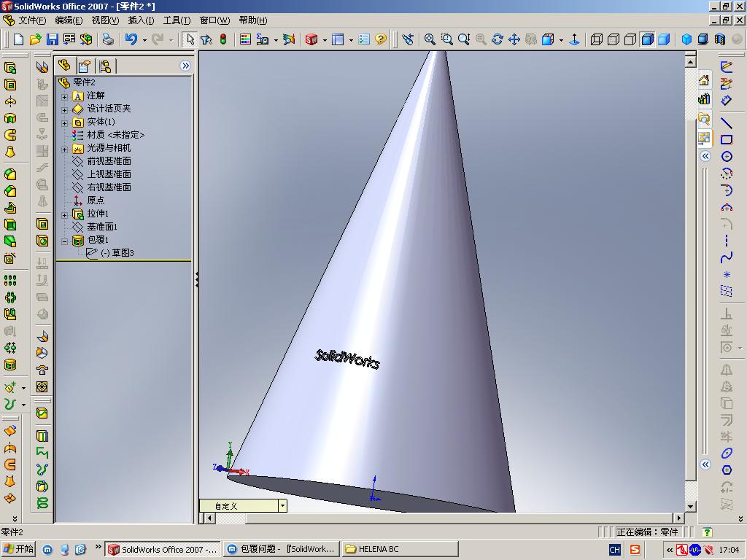Choose the Zoom to Area tool
The image size is (747, 560).
[447, 39]
